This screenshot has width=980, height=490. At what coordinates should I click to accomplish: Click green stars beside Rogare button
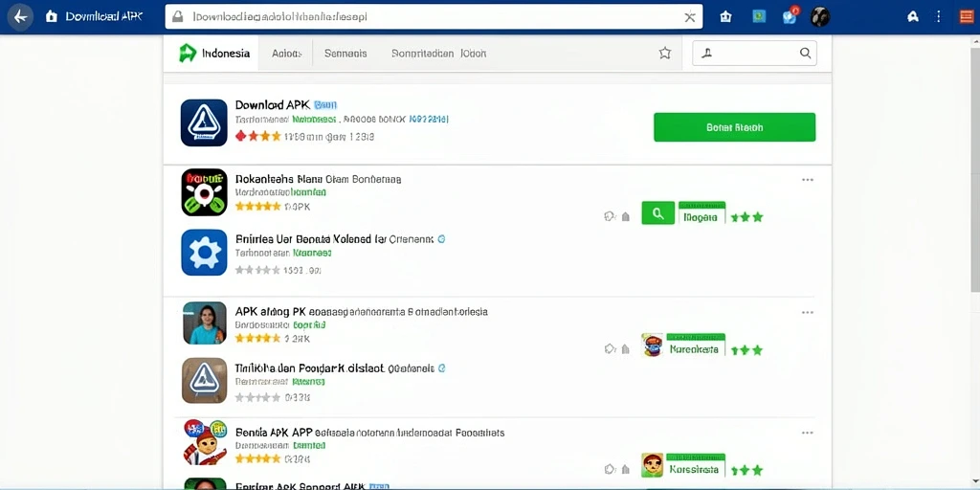click(746, 217)
